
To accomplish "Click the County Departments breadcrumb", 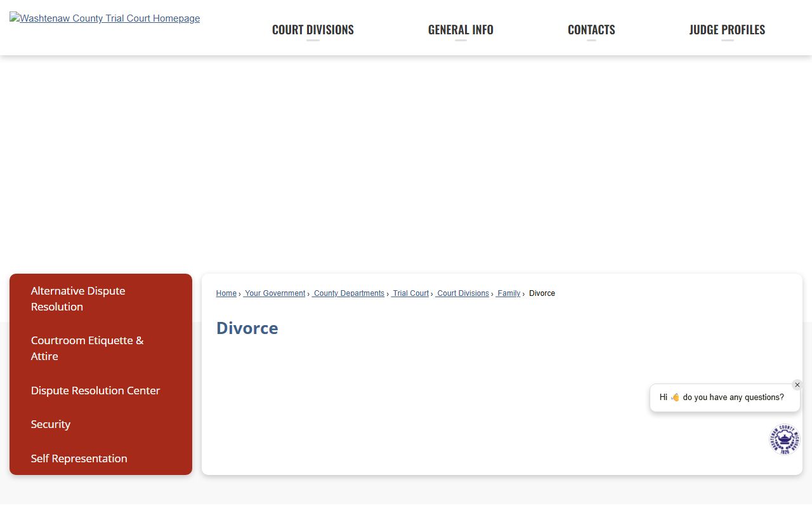I will [x=348, y=293].
